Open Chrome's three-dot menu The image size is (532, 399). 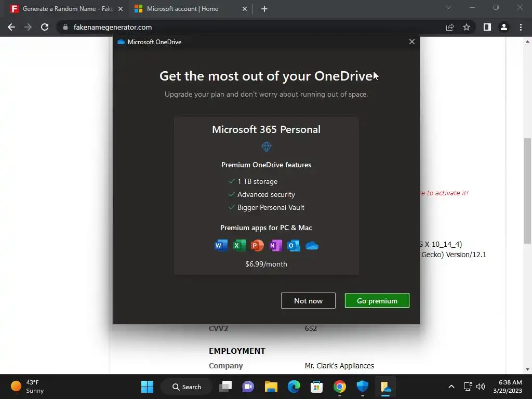(521, 27)
